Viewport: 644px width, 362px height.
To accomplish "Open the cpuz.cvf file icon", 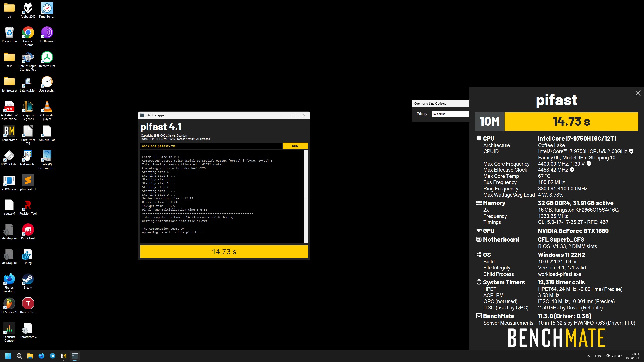I will (9, 207).
